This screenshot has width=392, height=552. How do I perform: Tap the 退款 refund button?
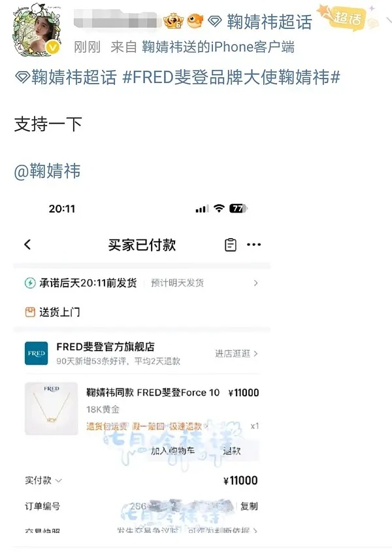click(232, 451)
